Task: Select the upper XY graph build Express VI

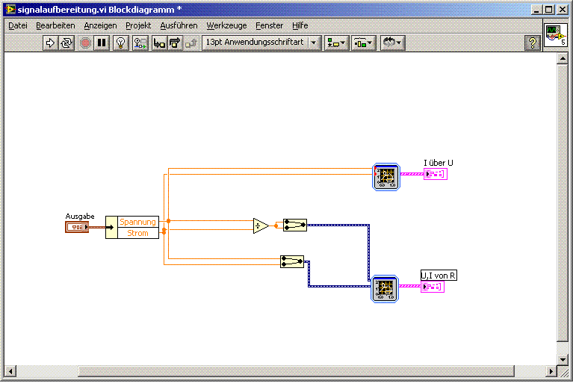Action: (386, 177)
